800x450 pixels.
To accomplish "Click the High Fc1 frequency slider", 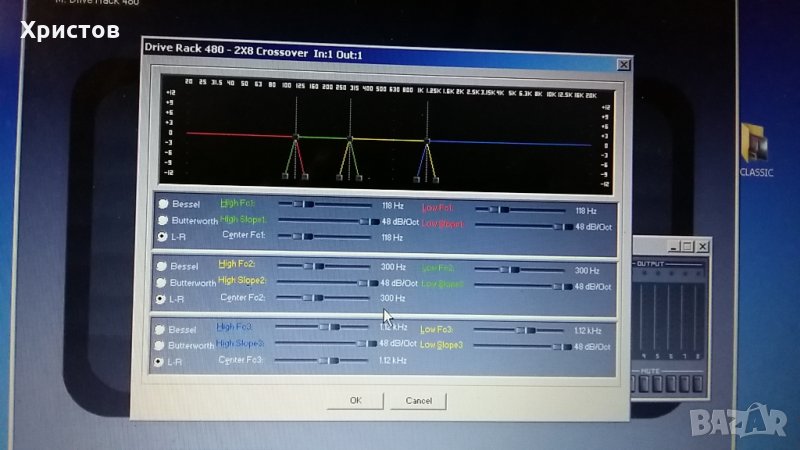I will coord(309,204).
